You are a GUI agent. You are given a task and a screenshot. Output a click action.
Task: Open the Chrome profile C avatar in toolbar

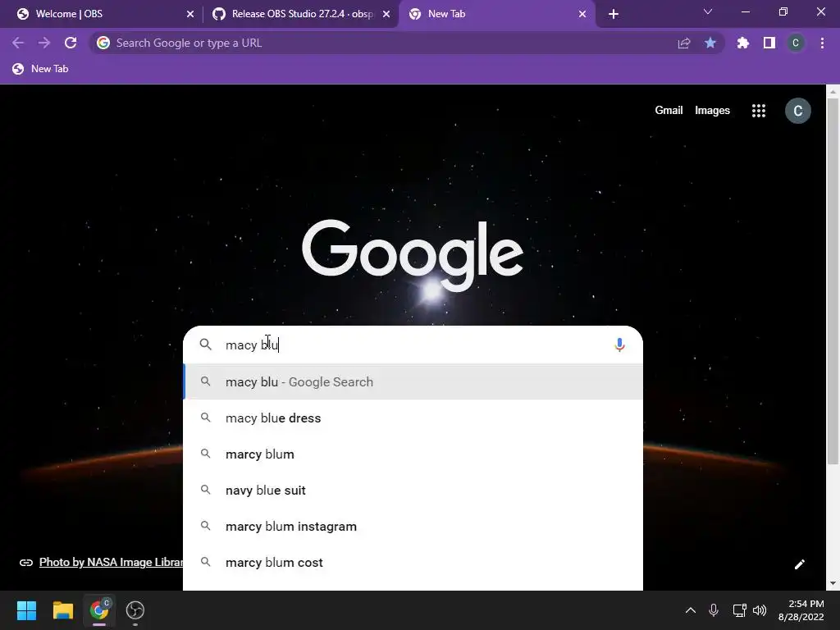[796, 43]
